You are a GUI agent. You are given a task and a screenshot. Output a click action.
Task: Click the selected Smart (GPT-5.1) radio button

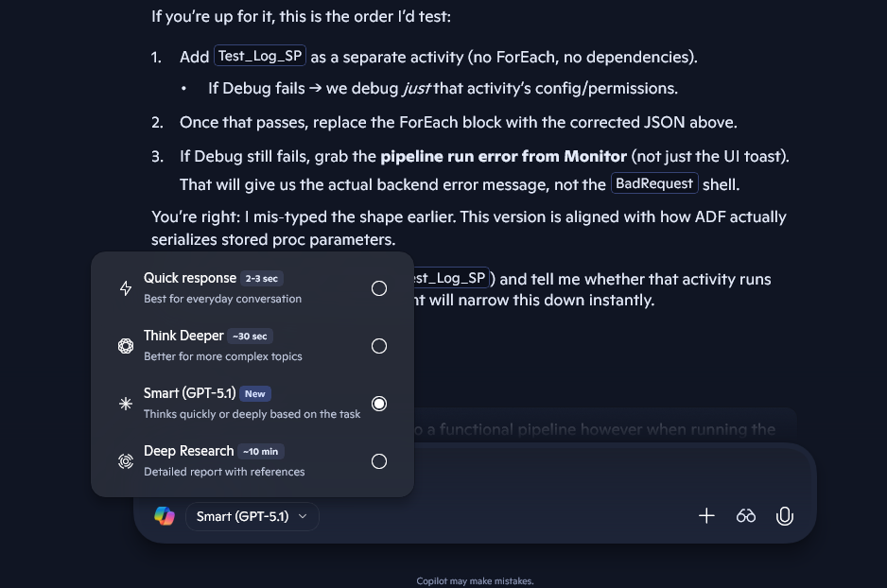[x=379, y=404]
